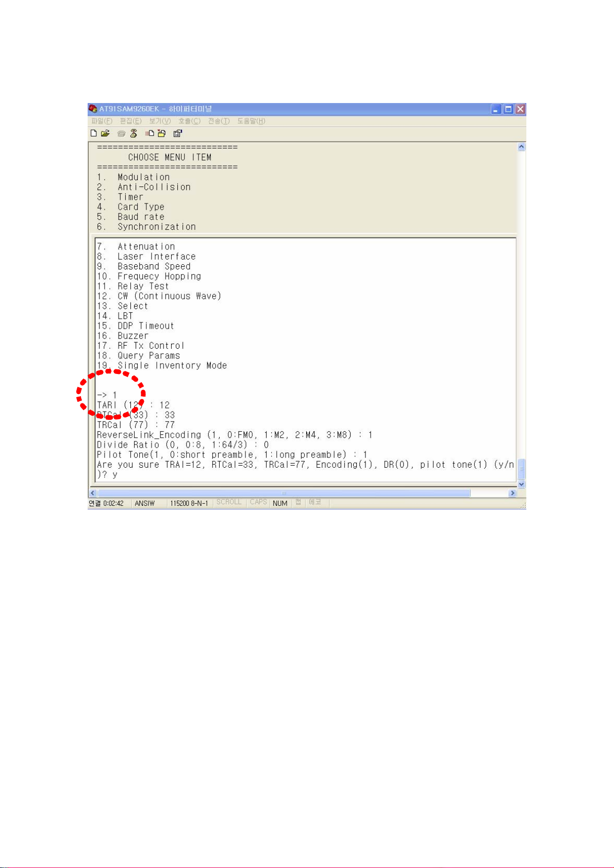Click the grayed-out Call phone icon
Screen dimensions: 614x868
(121, 133)
